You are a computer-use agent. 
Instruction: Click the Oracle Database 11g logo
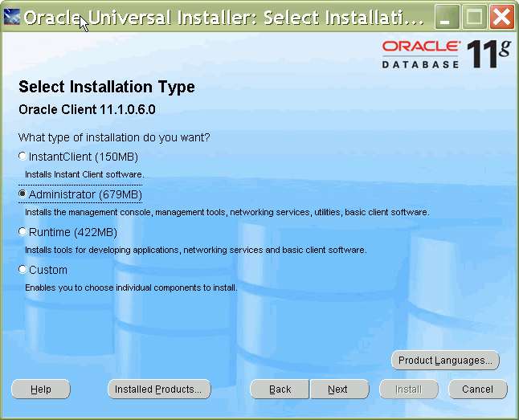446,54
